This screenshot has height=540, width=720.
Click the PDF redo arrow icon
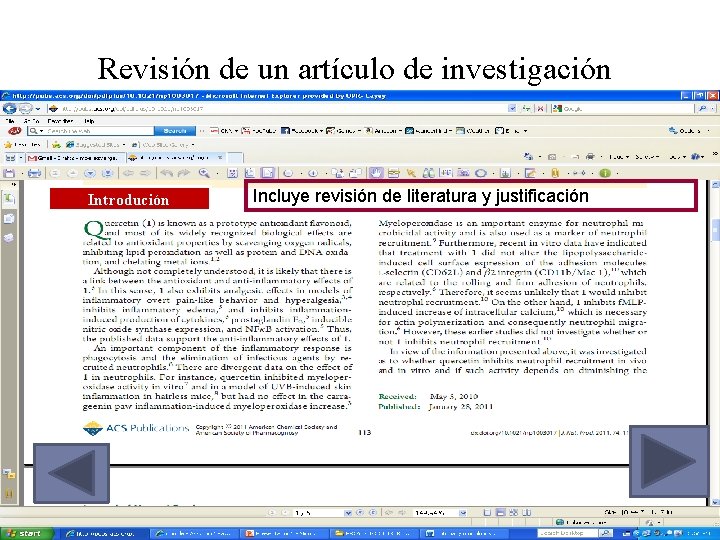[x=184, y=173]
